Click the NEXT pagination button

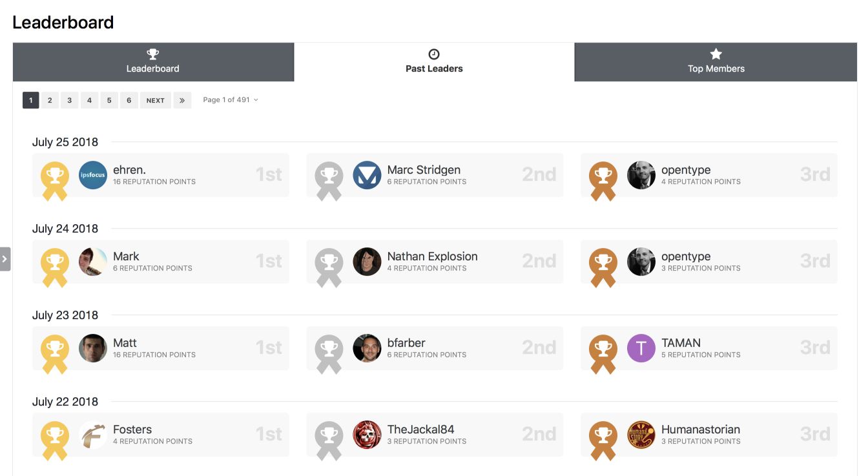pyautogui.click(x=155, y=101)
